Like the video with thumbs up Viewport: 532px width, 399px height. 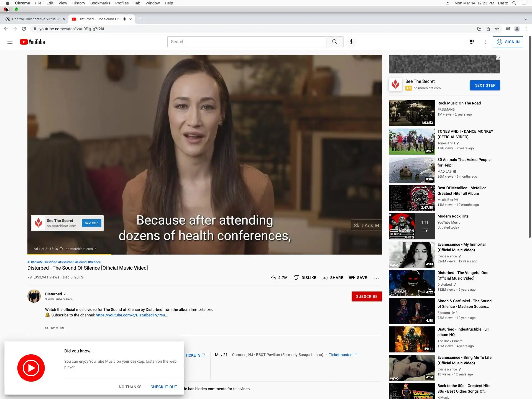point(273,278)
